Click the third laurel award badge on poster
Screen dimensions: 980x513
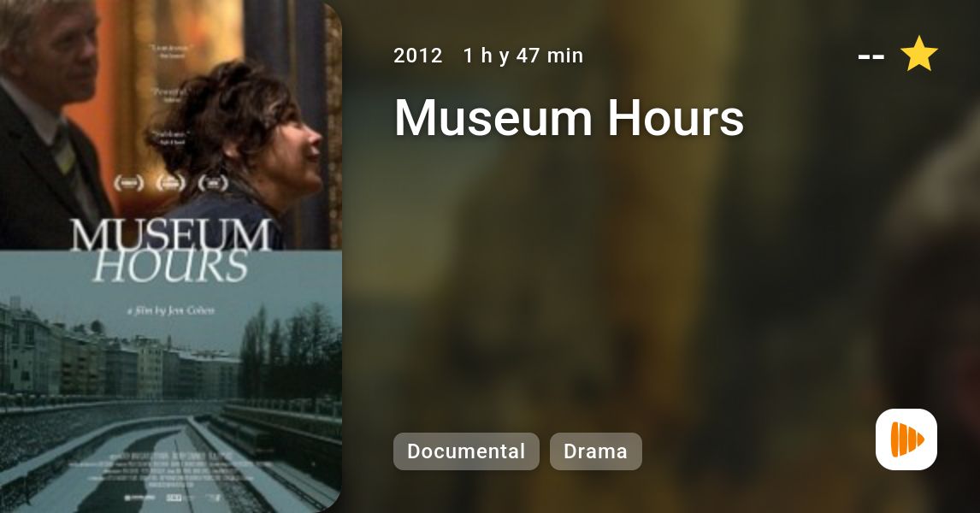(x=213, y=183)
